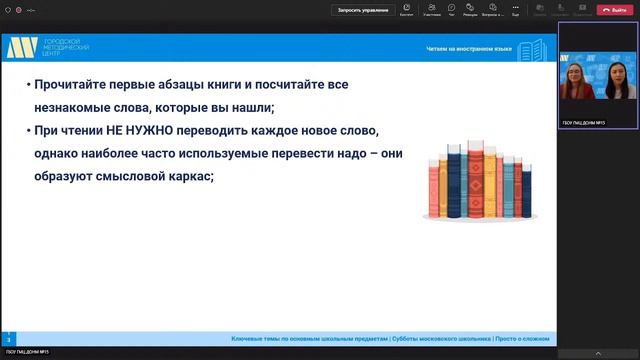Leave the meeting with red button
Viewport: 640px width, 360px height.
[615, 10]
